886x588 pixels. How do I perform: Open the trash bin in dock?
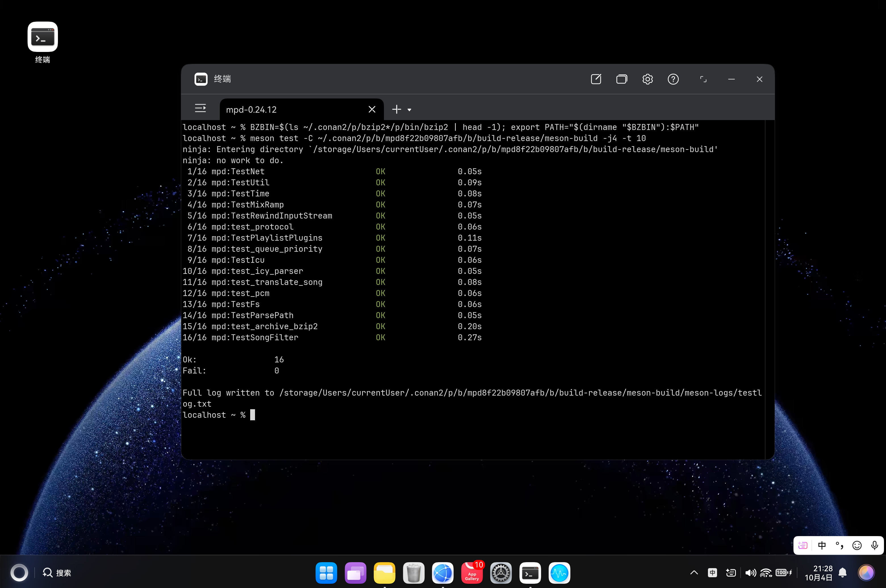(x=413, y=573)
